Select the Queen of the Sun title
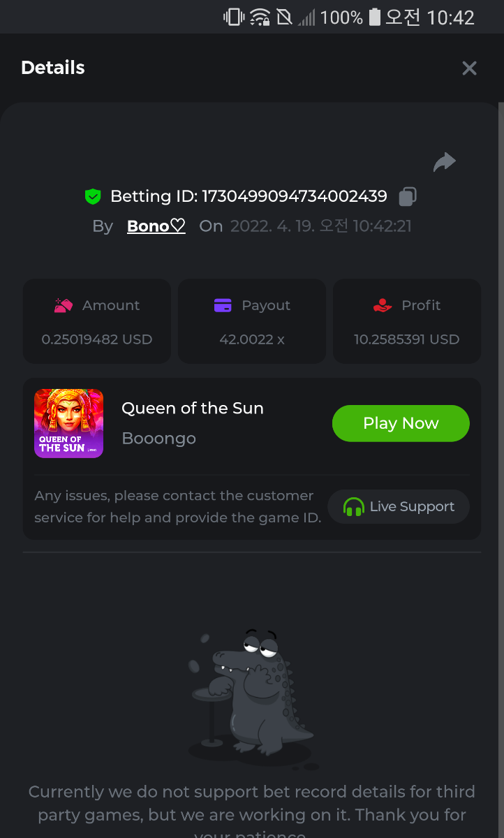 click(193, 409)
